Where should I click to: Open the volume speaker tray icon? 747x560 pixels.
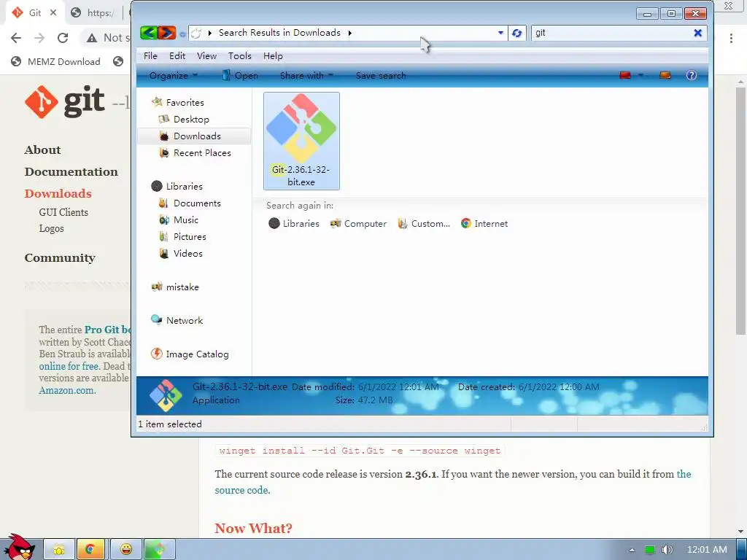coord(667,550)
